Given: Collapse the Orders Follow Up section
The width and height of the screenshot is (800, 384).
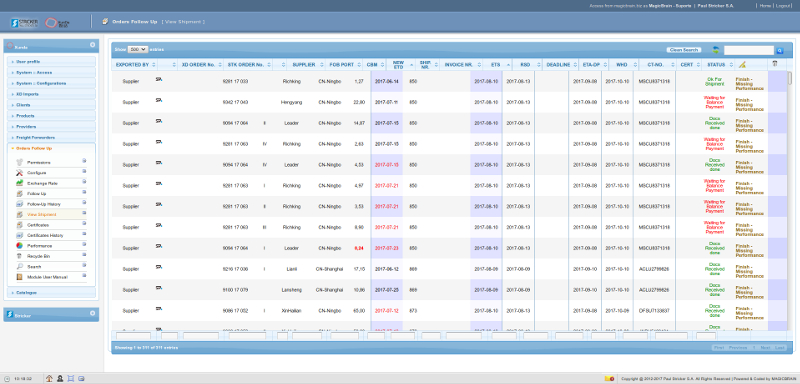Looking at the screenshot, I should 51,148.
